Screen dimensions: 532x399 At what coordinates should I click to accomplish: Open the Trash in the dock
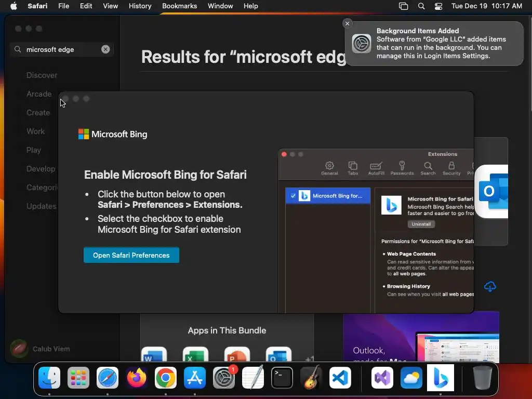click(x=483, y=378)
